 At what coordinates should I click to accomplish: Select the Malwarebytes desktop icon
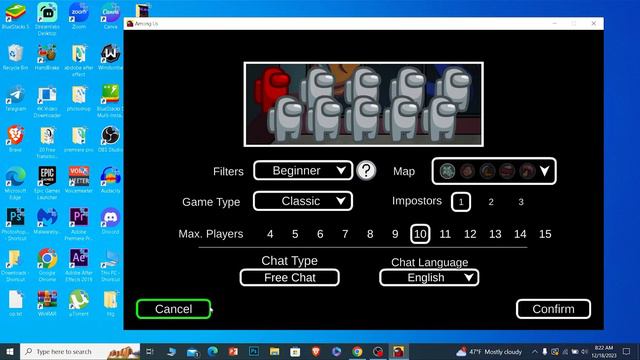pyautogui.click(x=47, y=221)
